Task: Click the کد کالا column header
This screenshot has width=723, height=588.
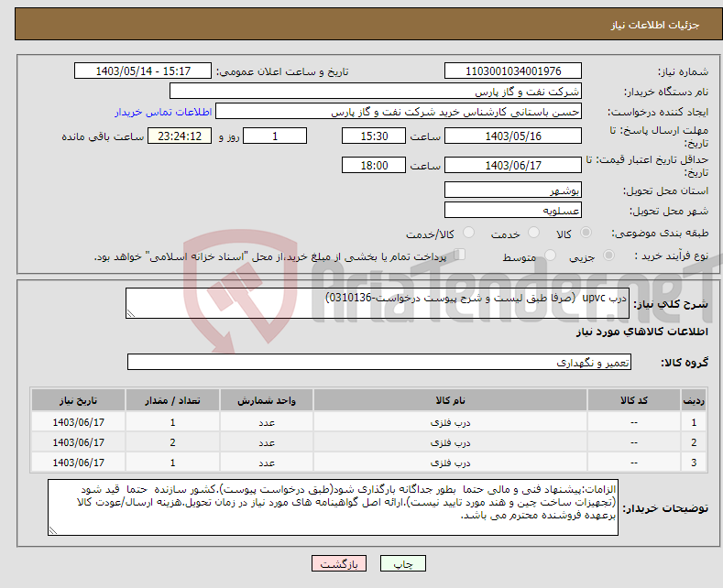Action: pos(633,400)
